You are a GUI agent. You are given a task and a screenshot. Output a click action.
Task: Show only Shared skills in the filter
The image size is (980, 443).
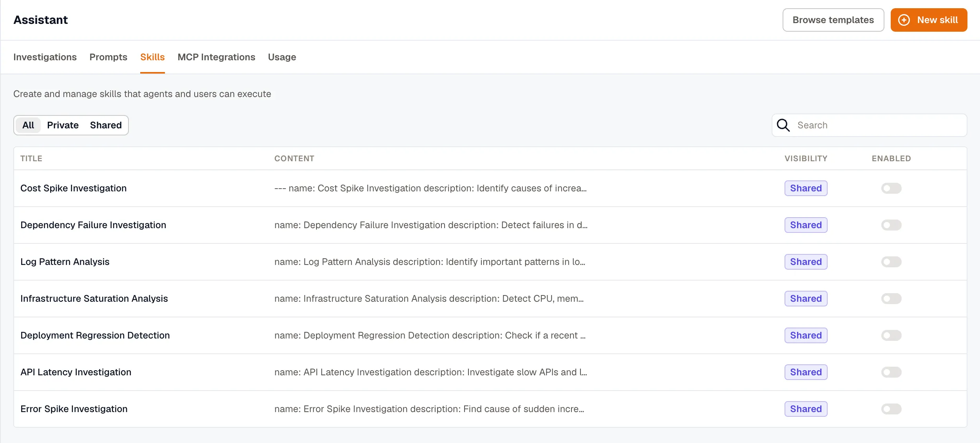click(106, 125)
